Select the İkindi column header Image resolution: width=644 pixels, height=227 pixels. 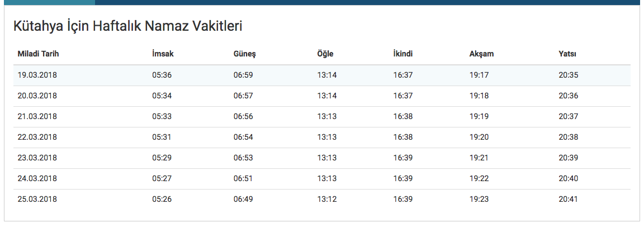pyautogui.click(x=403, y=54)
